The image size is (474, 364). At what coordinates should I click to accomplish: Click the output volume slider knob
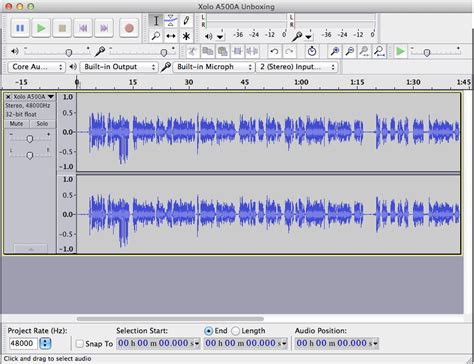point(69,52)
